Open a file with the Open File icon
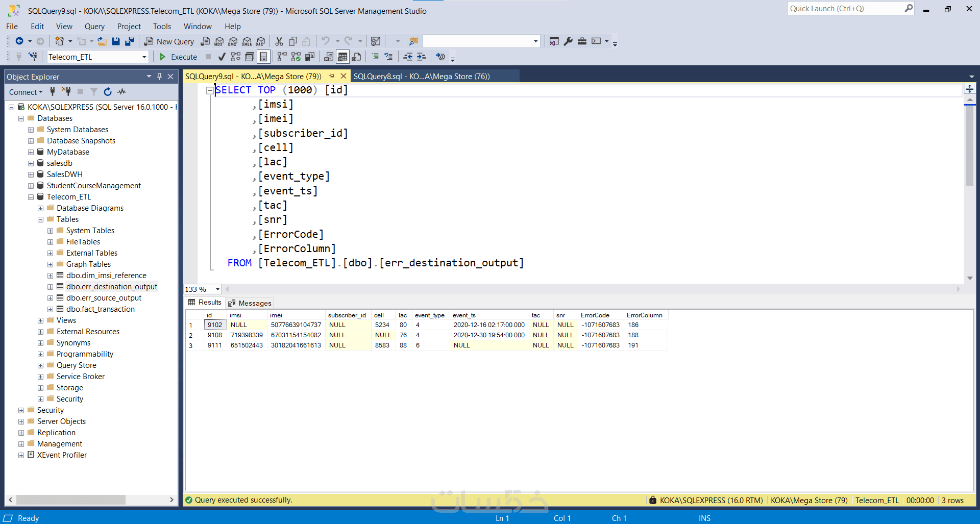The height and width of the screenshot is (524, 980). click(102, 41)
